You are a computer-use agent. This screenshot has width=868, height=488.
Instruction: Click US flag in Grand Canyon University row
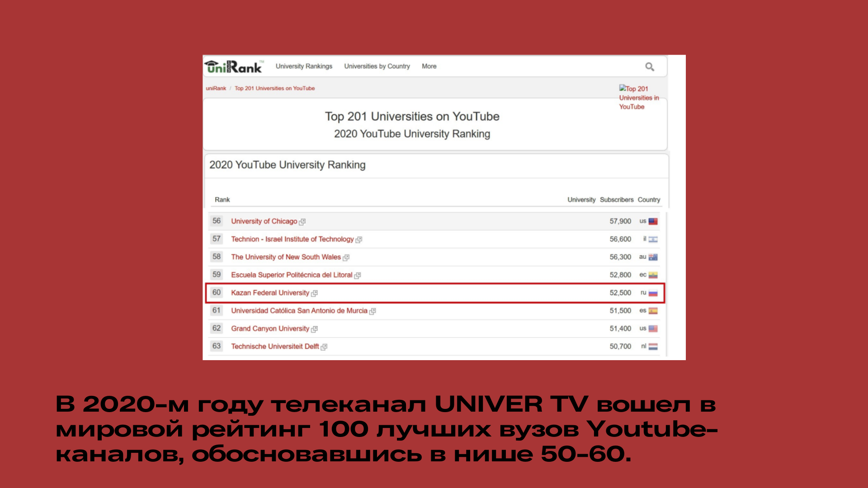[x=653, y=329]
